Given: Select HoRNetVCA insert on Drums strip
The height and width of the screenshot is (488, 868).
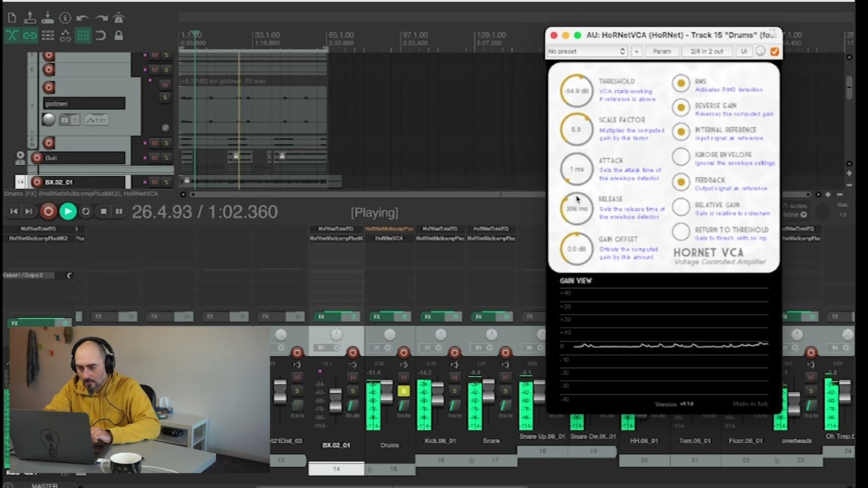Looking at the screenshot, I should pos(389,239).
